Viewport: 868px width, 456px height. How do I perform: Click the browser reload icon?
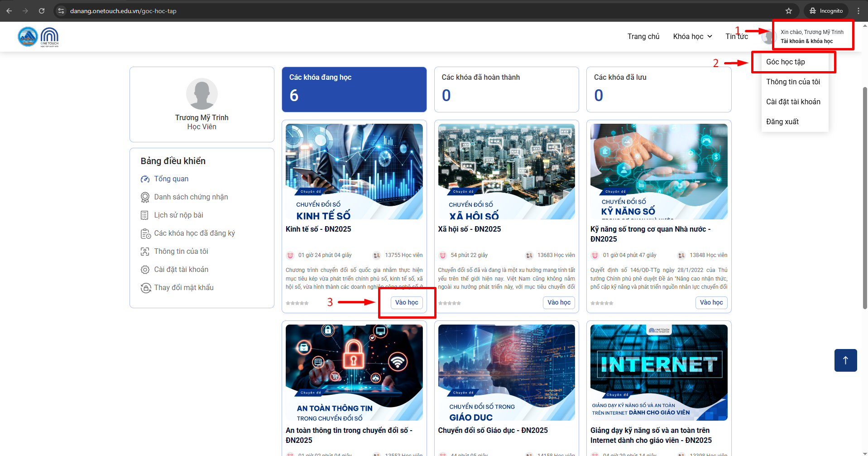42,11
